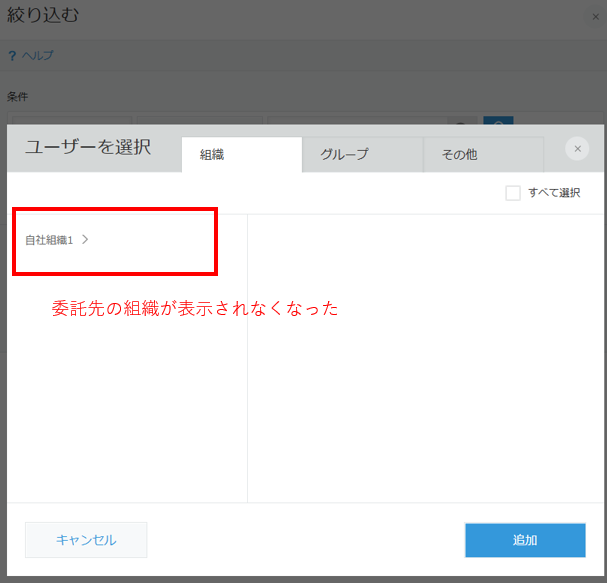Close the 絞り込む window with top X

tap(596, 17)
